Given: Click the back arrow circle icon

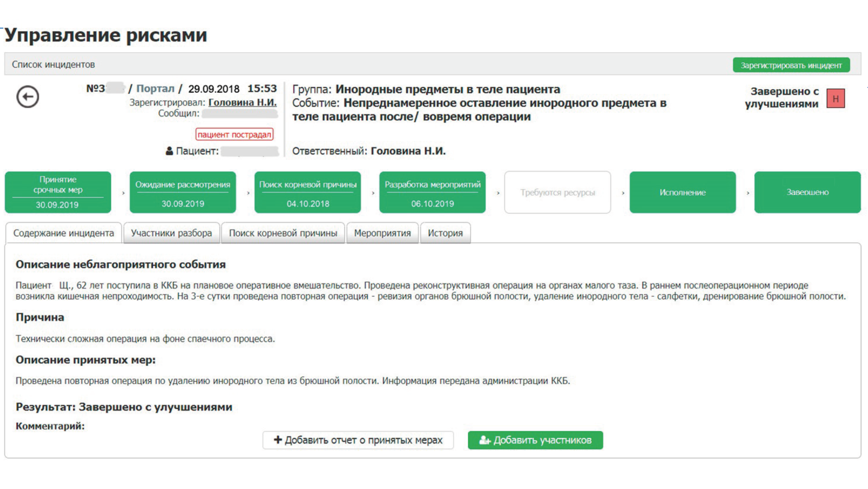Looking at the screenshot, I should point(27,97).
